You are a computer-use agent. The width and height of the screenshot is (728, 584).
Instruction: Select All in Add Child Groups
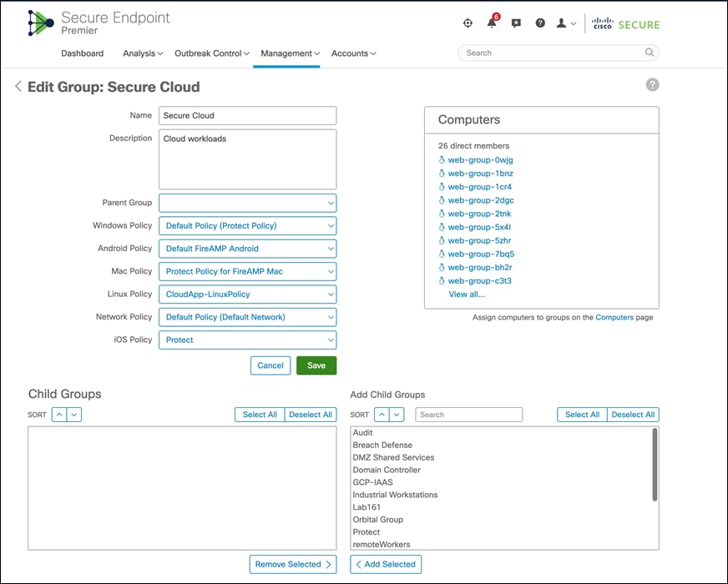tap(582, 415)
